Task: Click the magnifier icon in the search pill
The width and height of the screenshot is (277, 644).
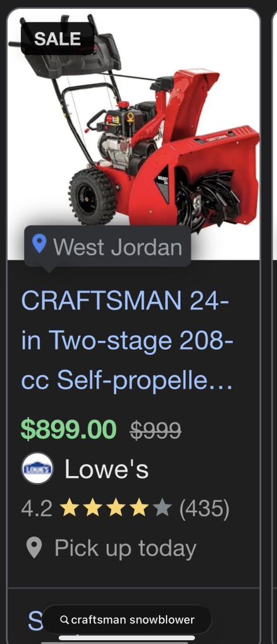Action: pos(64,619)
